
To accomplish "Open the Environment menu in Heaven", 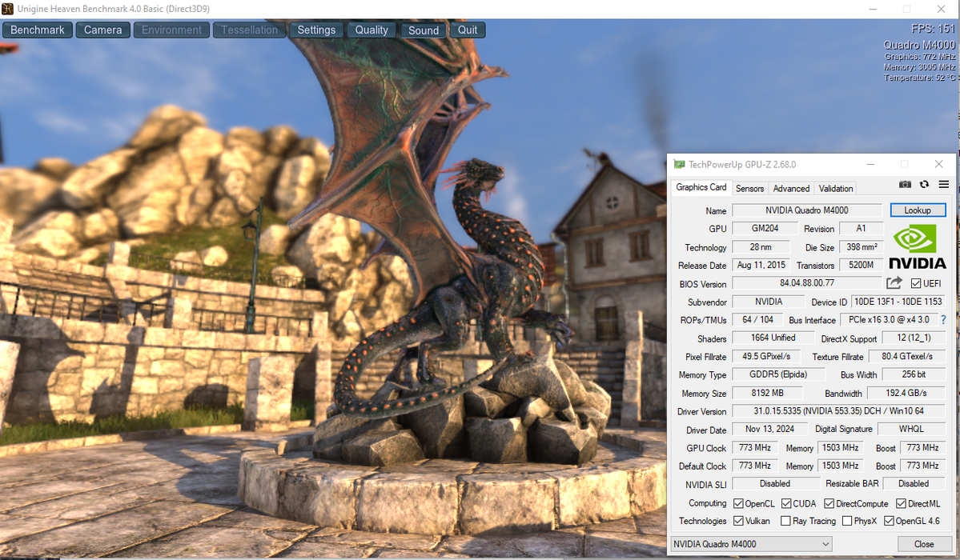I will pos(171,30).
